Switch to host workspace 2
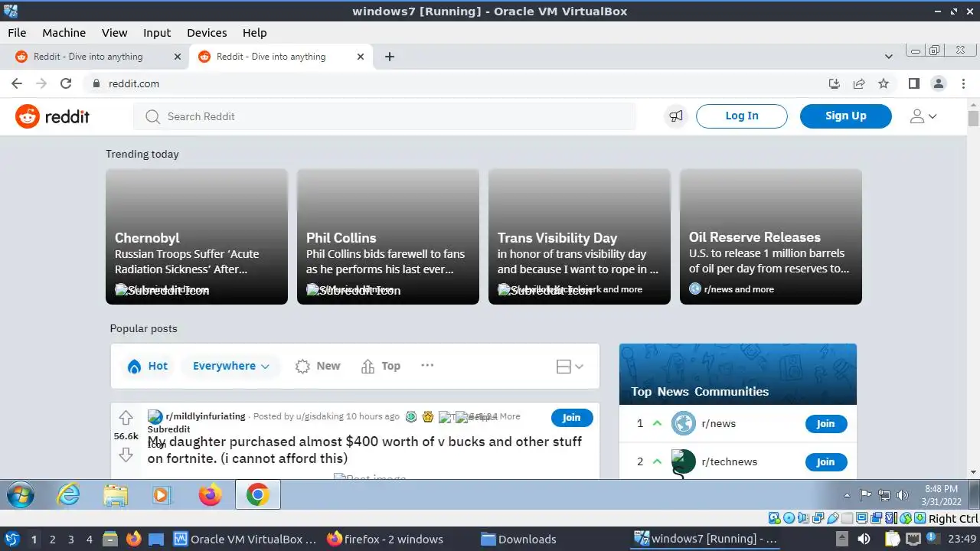Viewport: 980px width, 551px height. point(52,540)
